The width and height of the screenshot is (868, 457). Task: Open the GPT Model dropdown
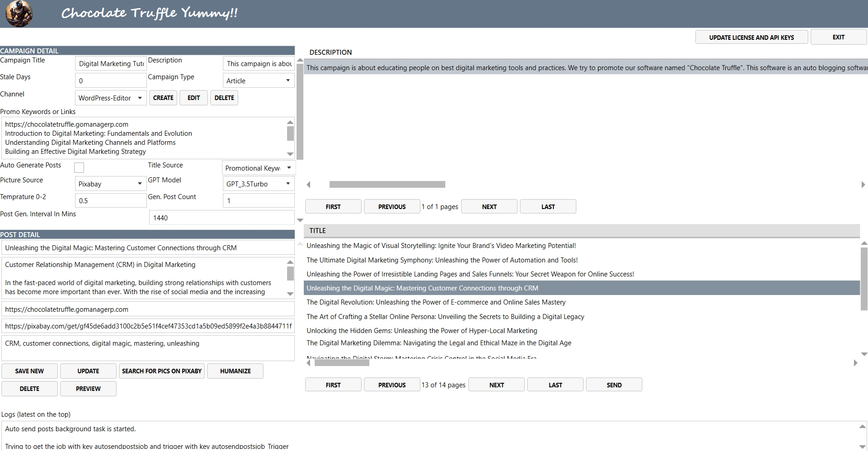coord(259,184)
